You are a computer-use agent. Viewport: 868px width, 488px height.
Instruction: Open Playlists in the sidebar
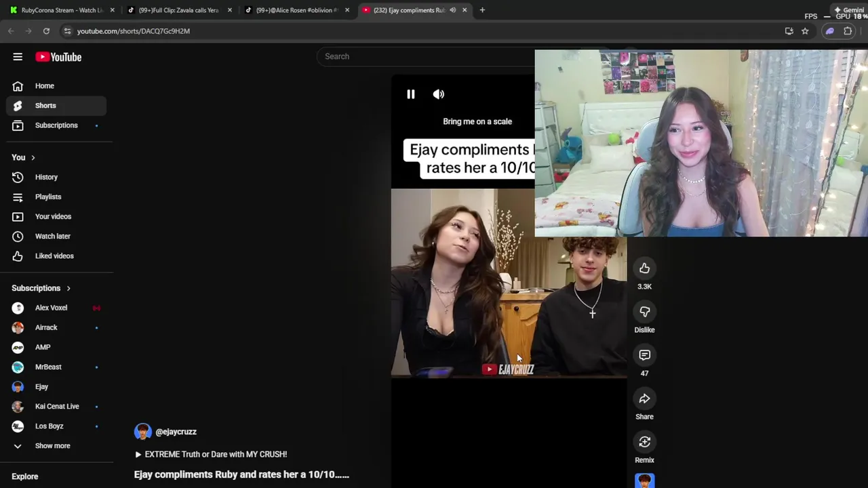pos(56,197)
